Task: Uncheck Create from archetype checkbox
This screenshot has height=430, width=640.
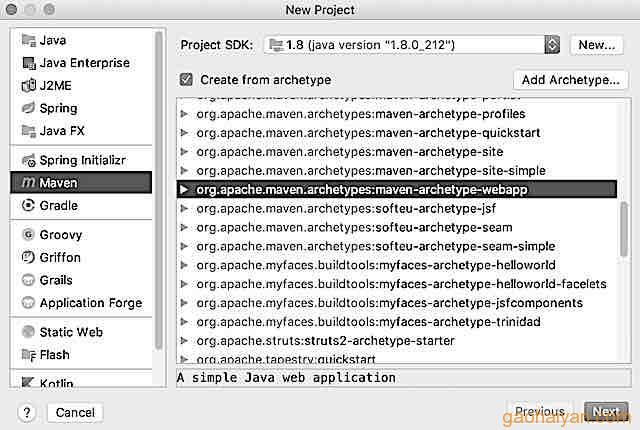Action: coord(186,80)
